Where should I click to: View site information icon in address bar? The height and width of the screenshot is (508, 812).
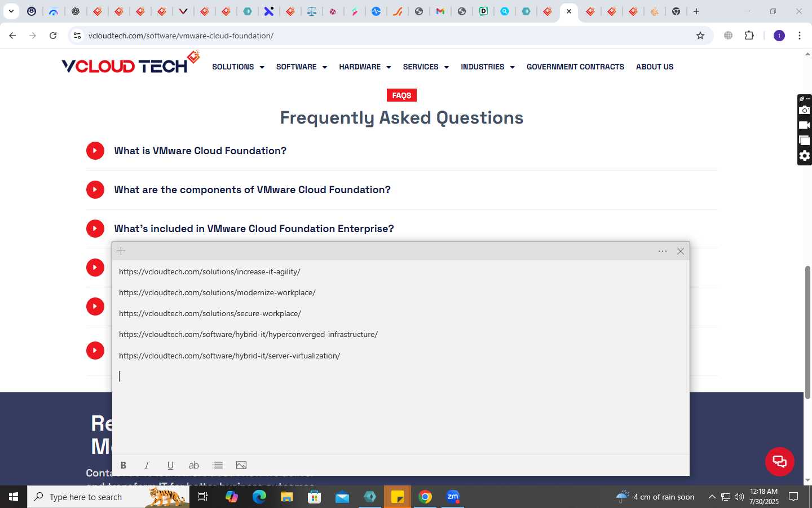(x=77, y=36)
